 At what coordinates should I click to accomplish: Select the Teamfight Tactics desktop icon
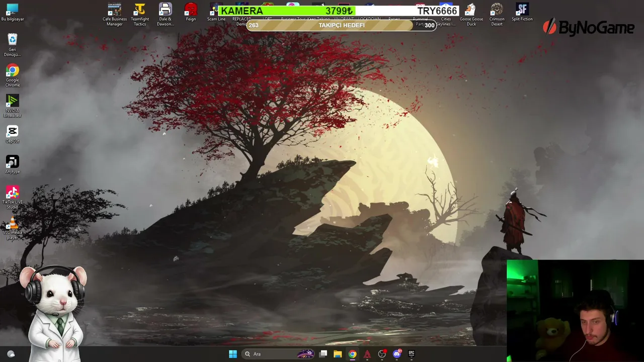[x=140, y=15]
